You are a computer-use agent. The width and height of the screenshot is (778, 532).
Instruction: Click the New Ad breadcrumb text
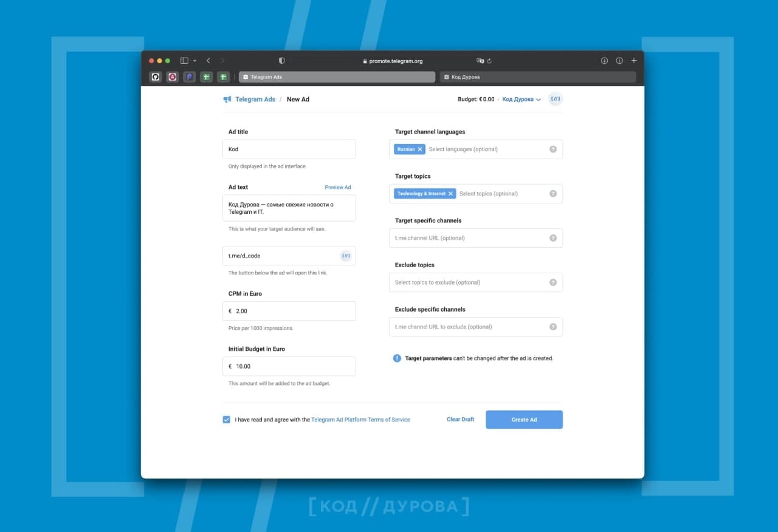tap(298, 99)
